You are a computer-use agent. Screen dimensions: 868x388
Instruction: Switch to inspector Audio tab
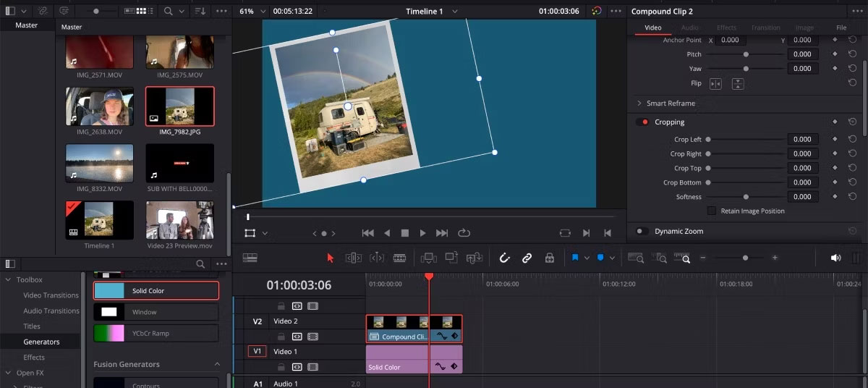[690, 28]
